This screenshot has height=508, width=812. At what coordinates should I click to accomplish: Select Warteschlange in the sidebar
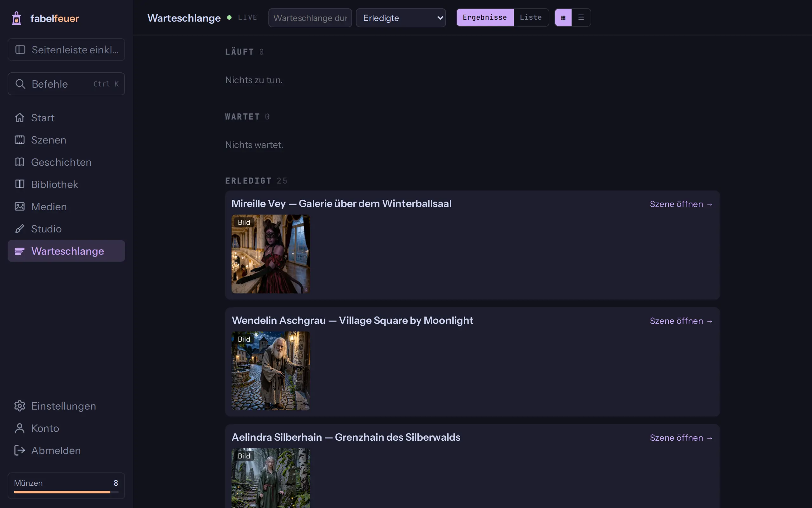pyautogui.click(x=66, y=251)
